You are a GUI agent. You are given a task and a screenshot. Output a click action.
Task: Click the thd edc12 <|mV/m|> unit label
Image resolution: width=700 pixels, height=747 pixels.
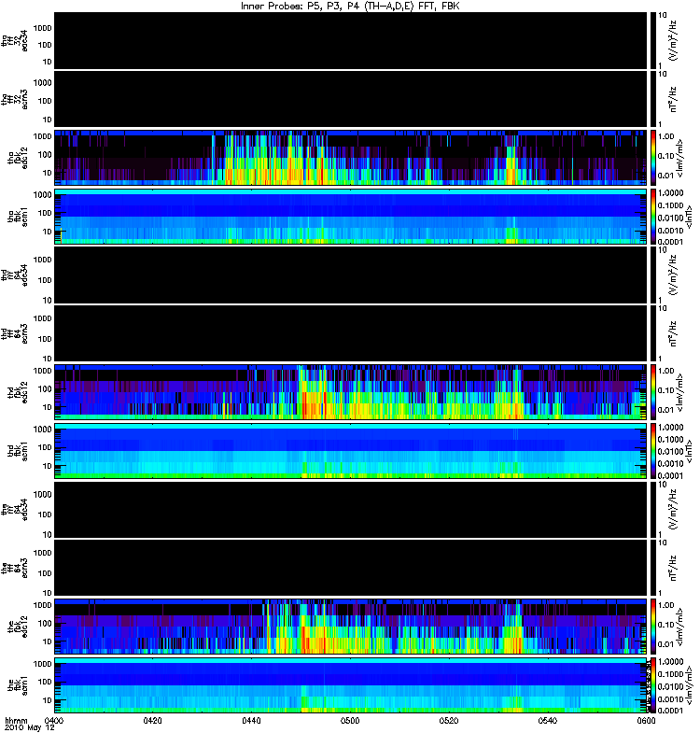[x=680, y=392]
